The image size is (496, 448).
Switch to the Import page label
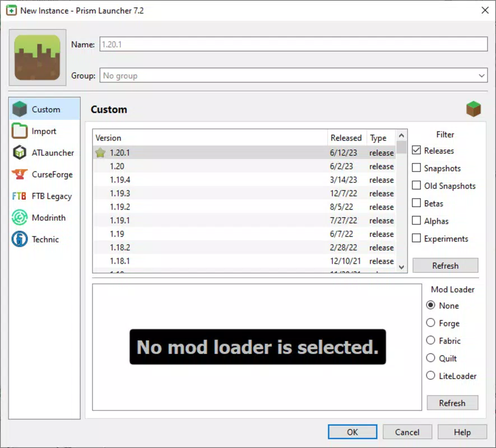click(44, 131)
